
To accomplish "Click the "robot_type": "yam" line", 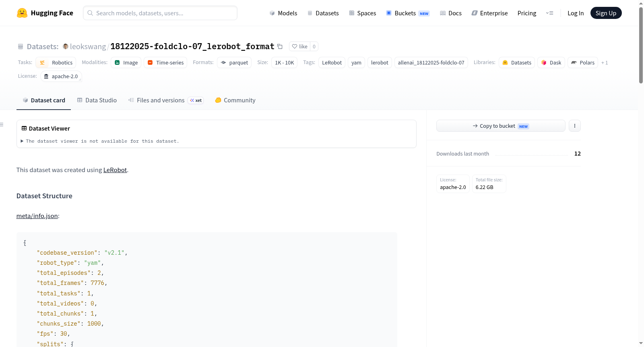I will point(70,263).
